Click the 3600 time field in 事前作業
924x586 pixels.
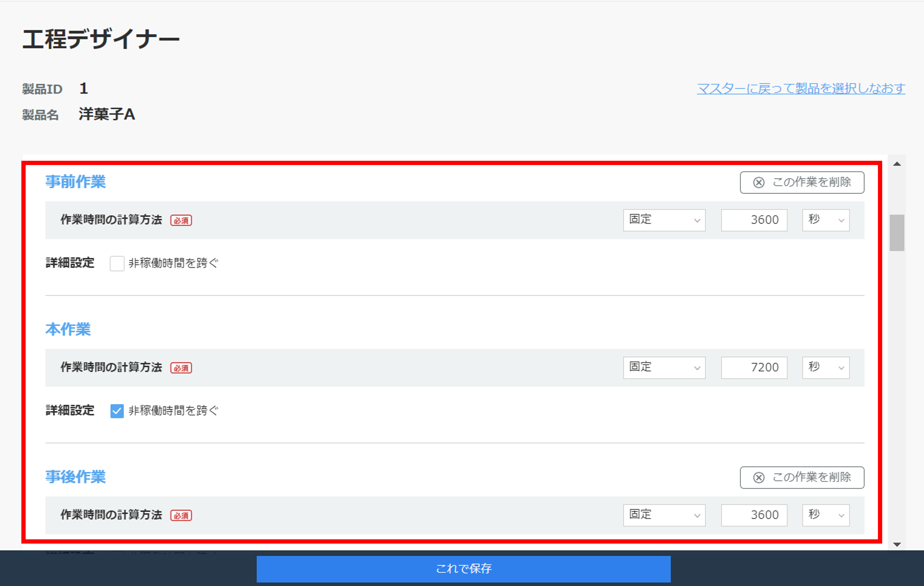pyautogui.click(x=754, y=220)
